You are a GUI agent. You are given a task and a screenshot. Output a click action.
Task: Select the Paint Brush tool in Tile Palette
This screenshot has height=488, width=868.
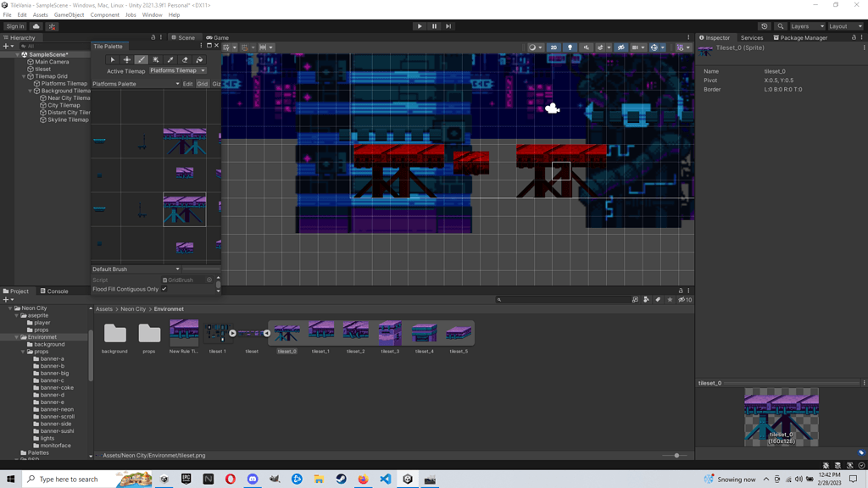click(x=142, y=59)
